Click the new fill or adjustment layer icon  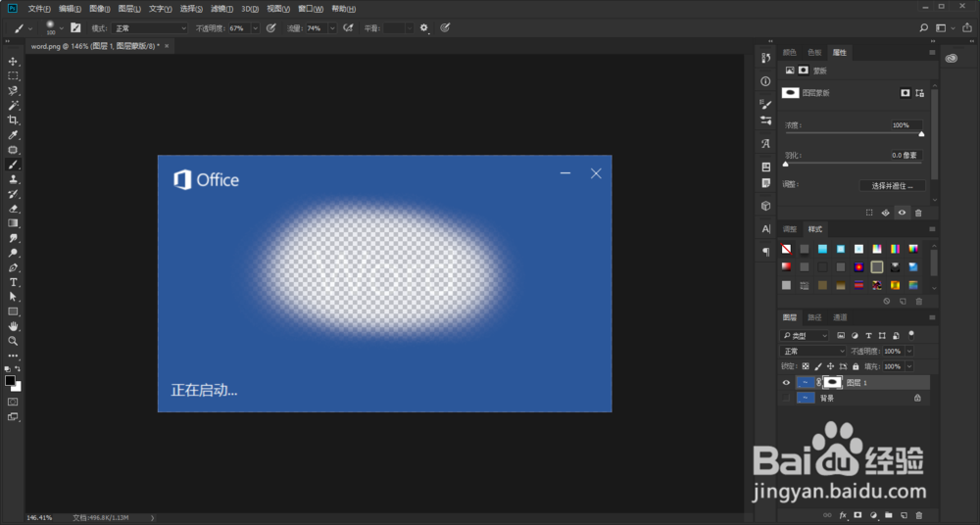click(x=873, y=515)
